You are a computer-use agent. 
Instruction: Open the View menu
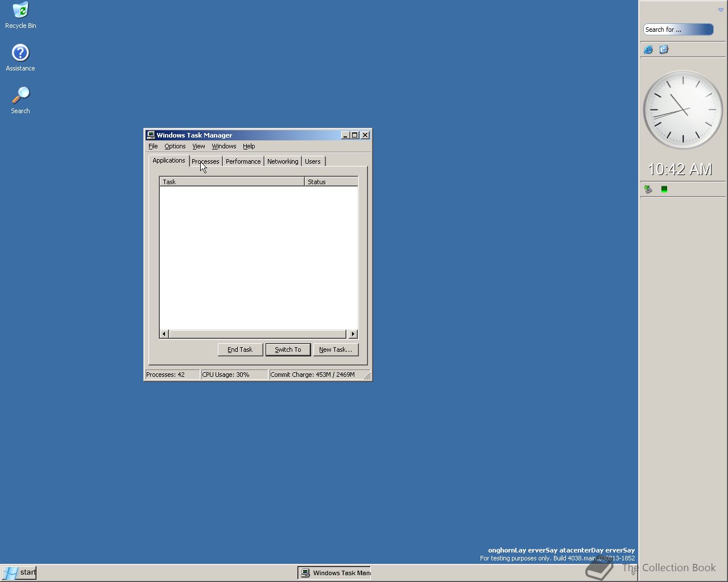click(198, 146)
